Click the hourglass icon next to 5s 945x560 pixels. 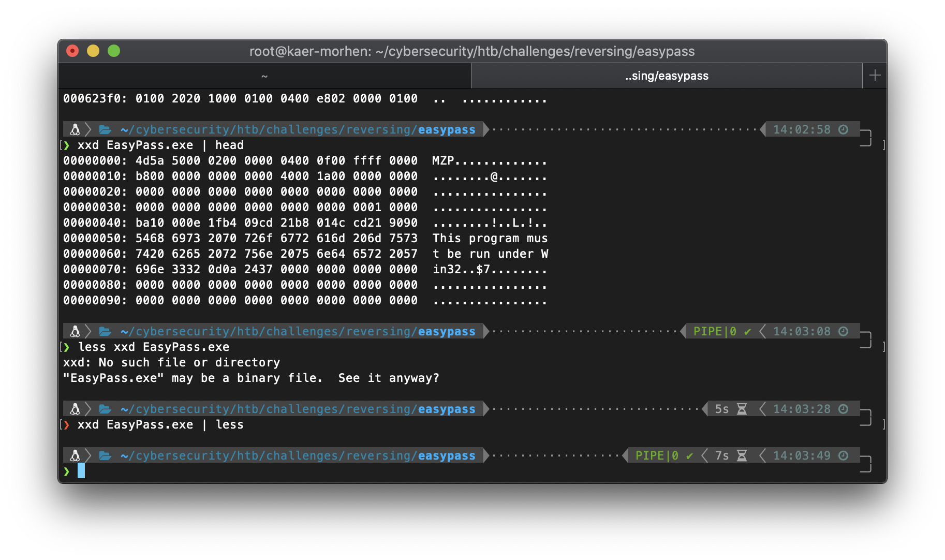(742, 409)
